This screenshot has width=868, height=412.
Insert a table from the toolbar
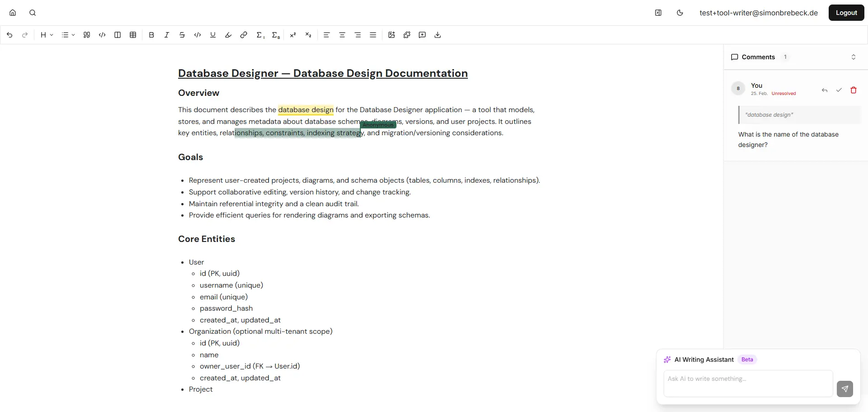tap(133, 35)
